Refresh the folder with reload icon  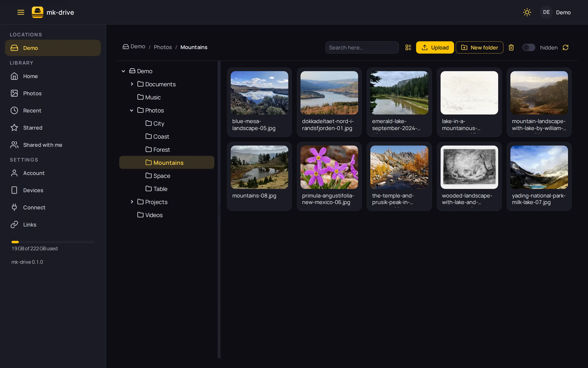click(565, 47)
